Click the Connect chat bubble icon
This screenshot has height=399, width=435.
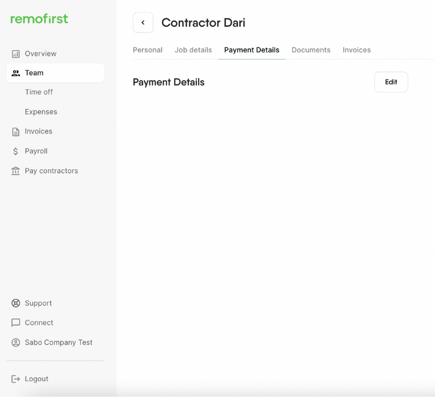[x=16, y=323]
